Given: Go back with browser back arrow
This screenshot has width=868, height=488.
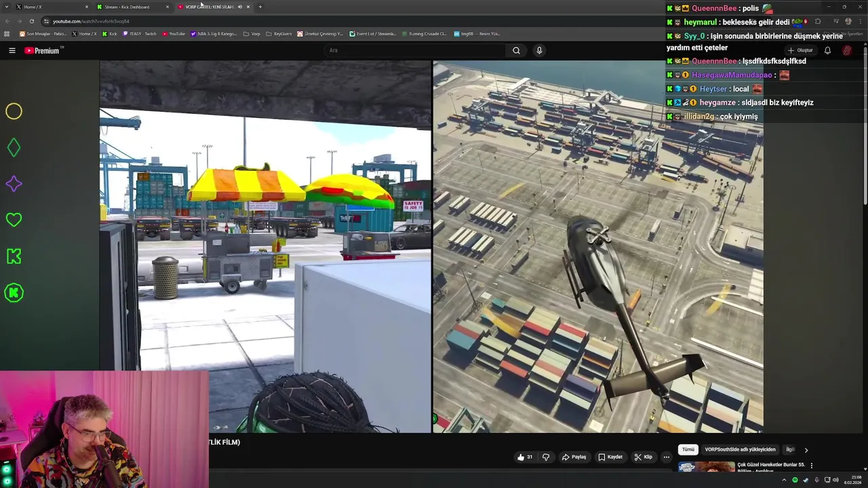Looking at the screenshot, I should click(x=7, y=21).
